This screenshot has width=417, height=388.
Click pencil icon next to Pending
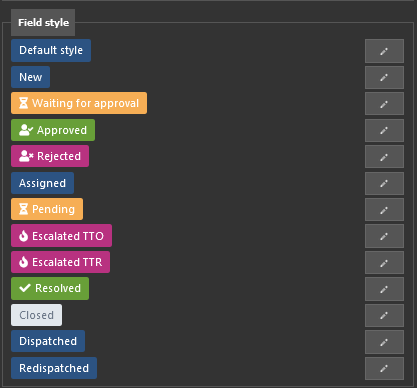pos(384,210)
